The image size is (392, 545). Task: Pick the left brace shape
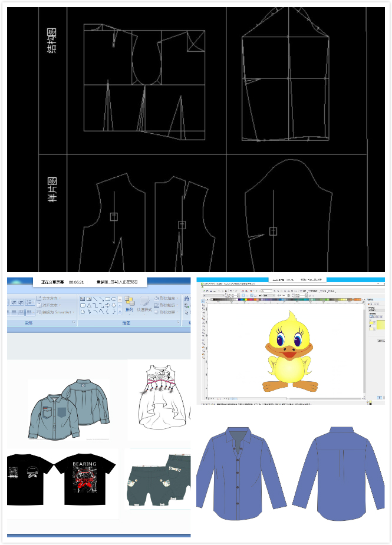point(107,312)
